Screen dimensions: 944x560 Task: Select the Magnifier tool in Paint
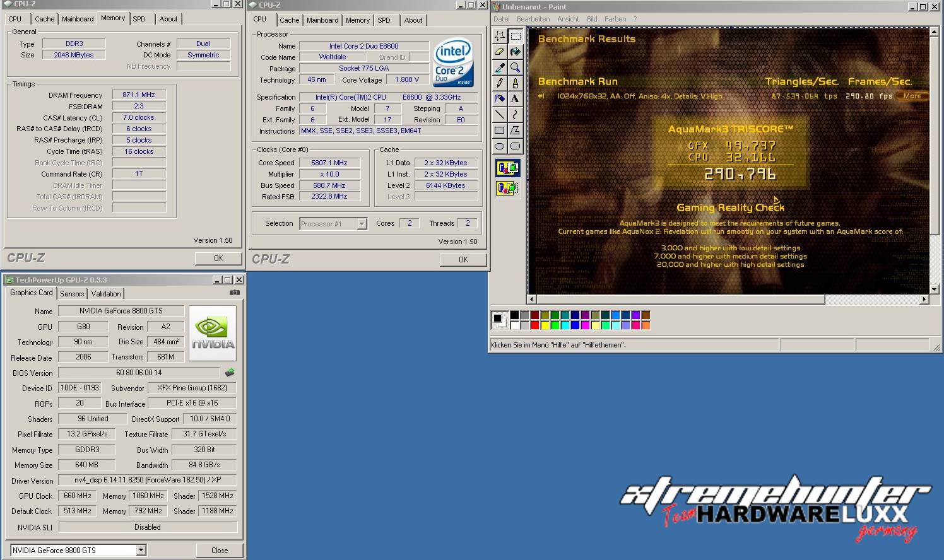(516, 67)
